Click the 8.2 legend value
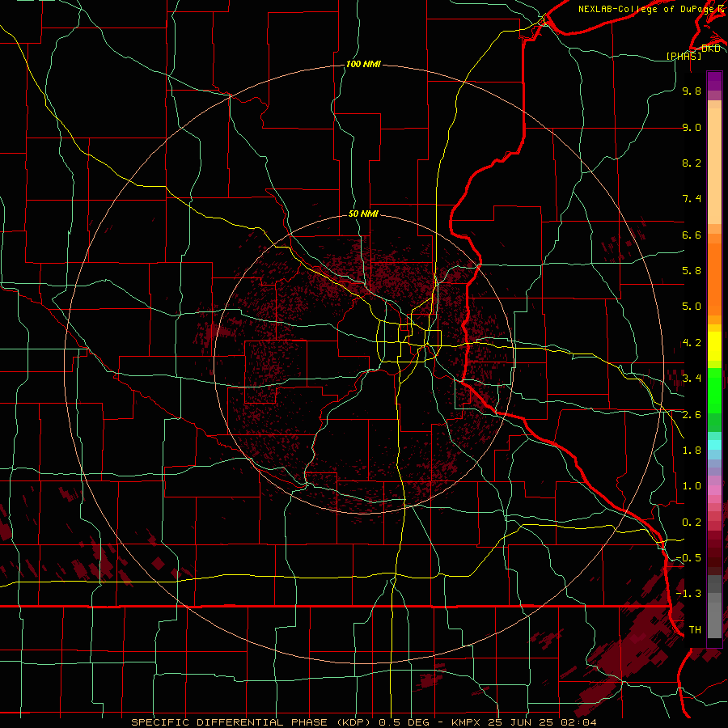Viewport: 728px width, 728px height. click(692, 163)
